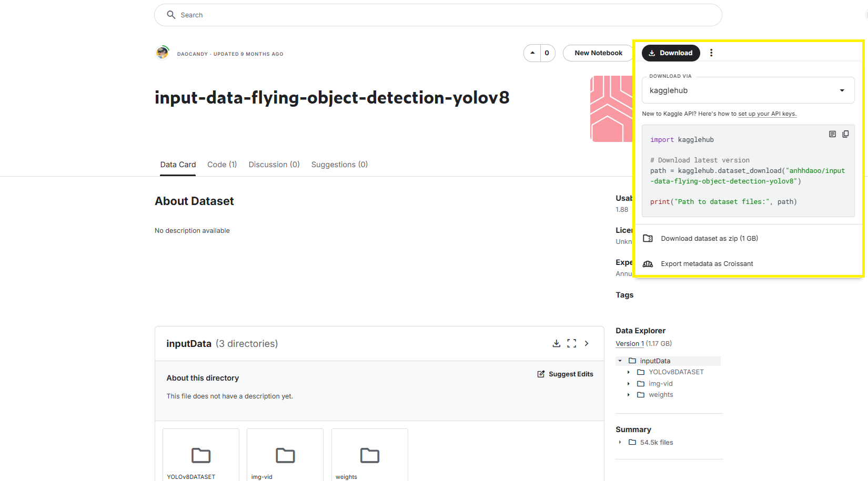Download the inputData directory via icon
Screen dimensions: 868x481
tap(557, 343)
